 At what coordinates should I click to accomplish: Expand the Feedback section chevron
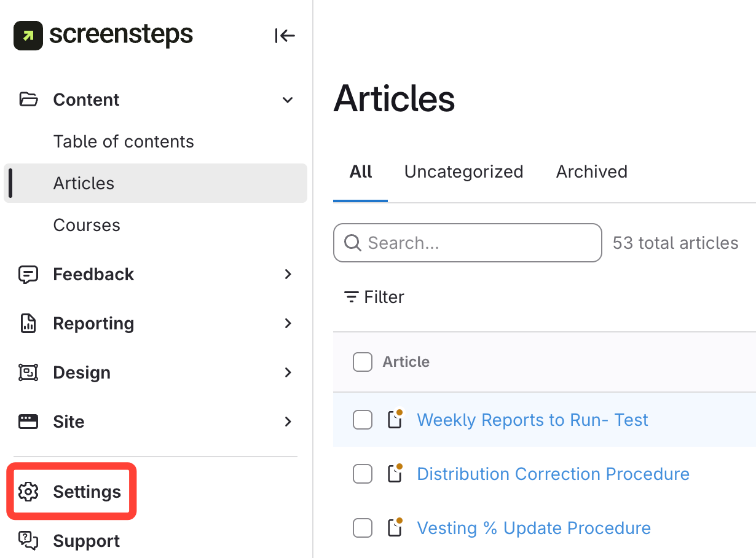[288, 274]
